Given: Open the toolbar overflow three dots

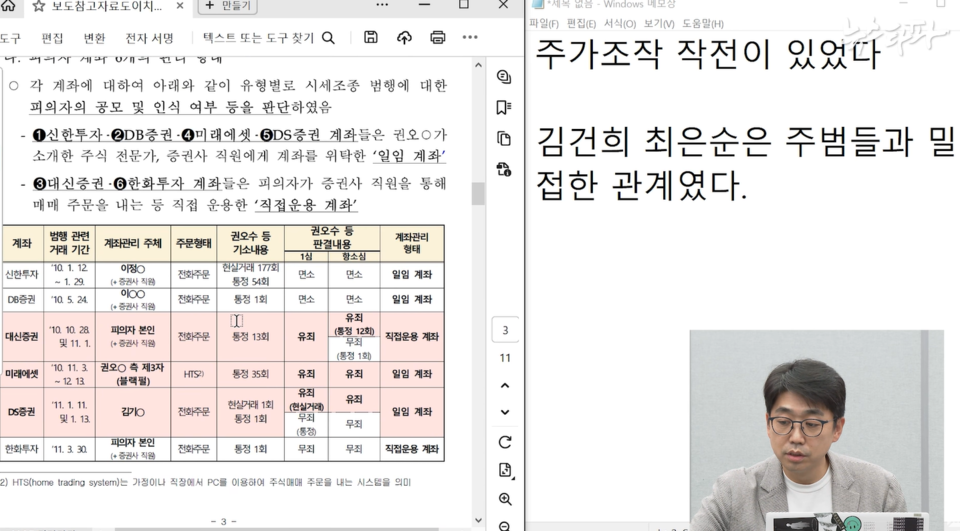Looking at the screenshot, I should (470, 37).
